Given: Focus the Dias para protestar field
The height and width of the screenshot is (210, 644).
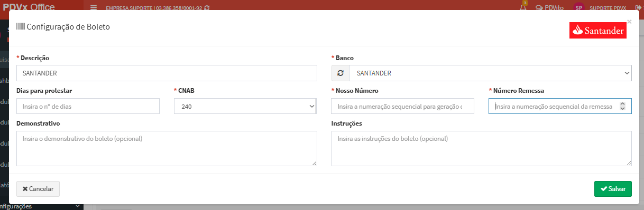Looking at the screenshot, I should [88, 106].
